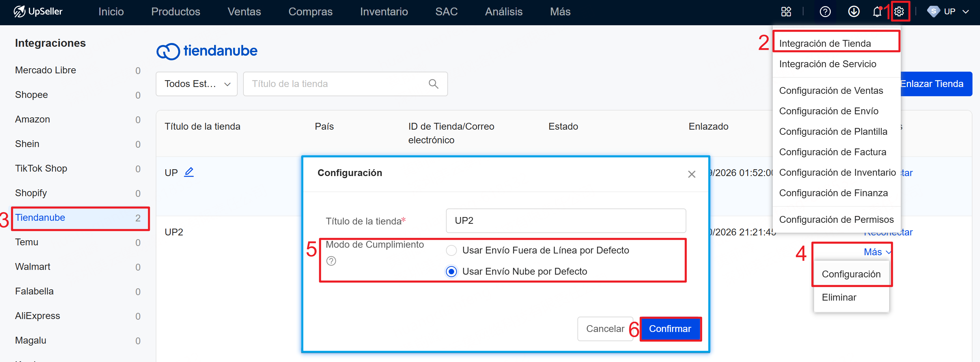Confirm the store configuration
The width and height of the screenshot is (980, 362).
670,329
